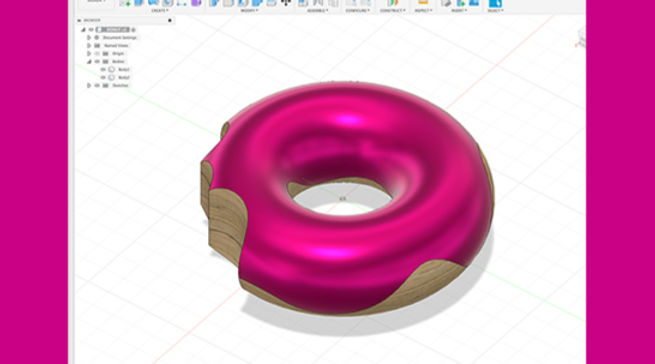
Task: Click the folder icon beside Bodies
Action: [x=106, y=61]
